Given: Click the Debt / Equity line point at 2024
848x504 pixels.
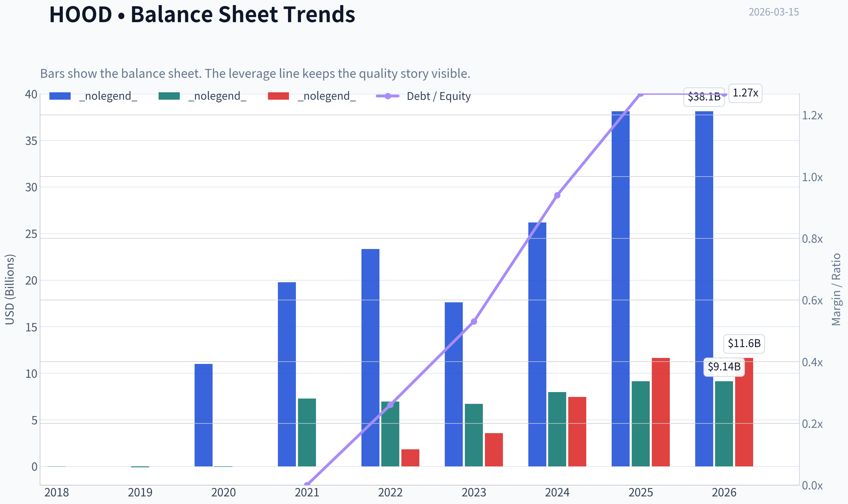Looking at the screenshot, I should (557, 195).
